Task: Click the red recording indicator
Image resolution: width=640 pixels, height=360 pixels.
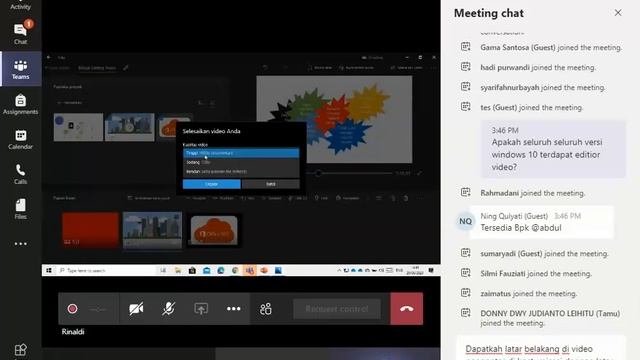Action: pos(72,309)
